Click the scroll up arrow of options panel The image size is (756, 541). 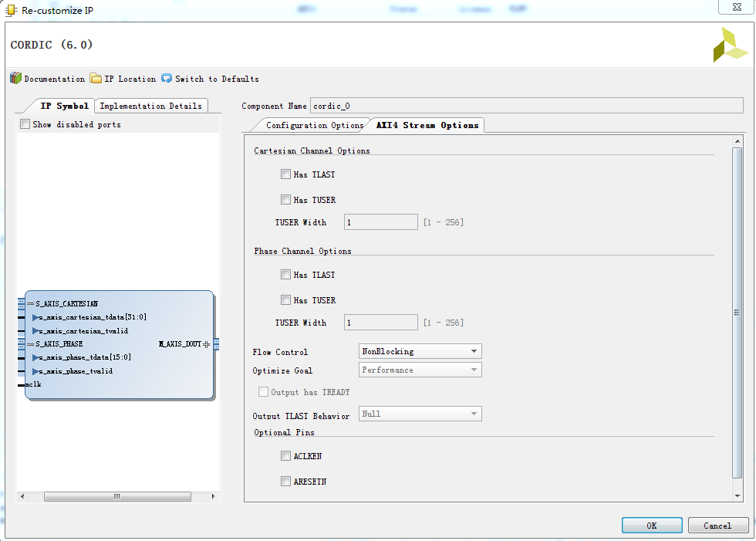pyautogui.click(x=737, y=141)
